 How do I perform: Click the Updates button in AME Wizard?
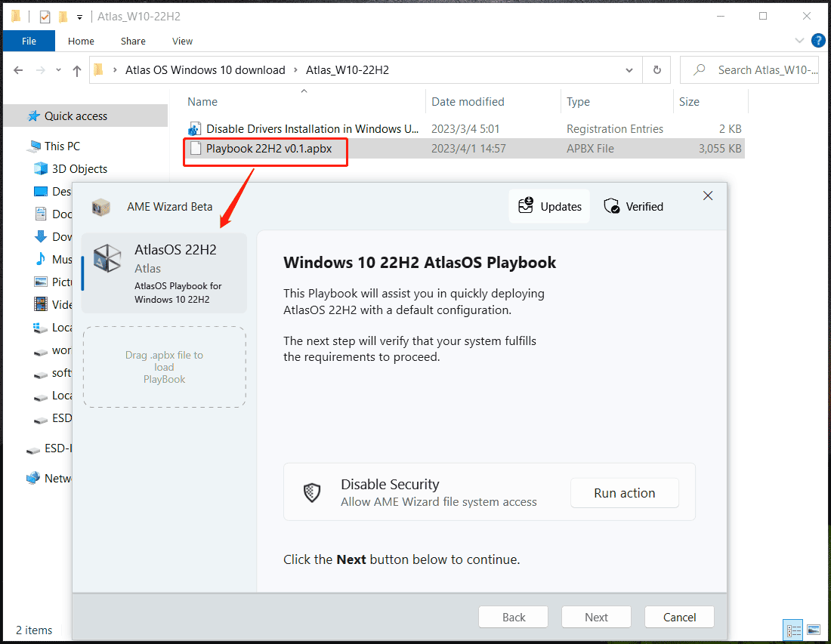(549, 206)
